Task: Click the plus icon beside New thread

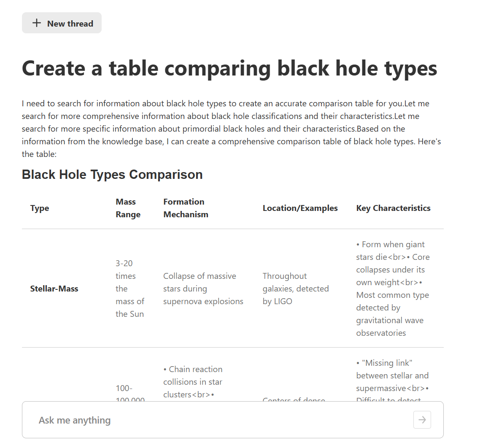Action: coord(37,23)
